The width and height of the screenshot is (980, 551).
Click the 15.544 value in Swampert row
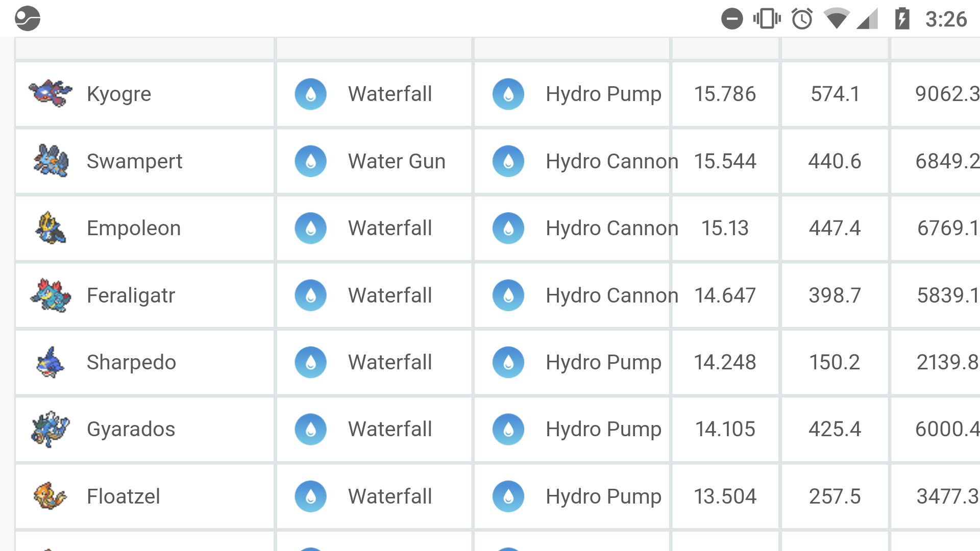click(725, 161)
